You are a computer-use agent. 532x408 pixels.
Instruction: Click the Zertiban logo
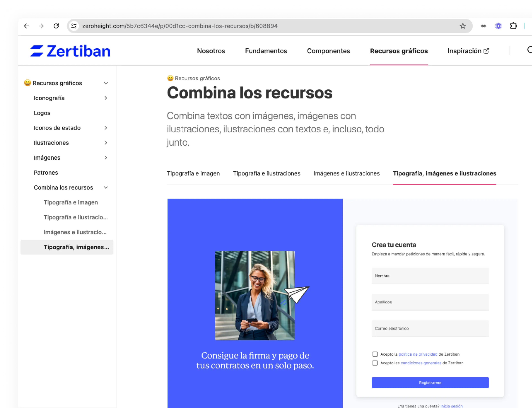tap(70, 51)
